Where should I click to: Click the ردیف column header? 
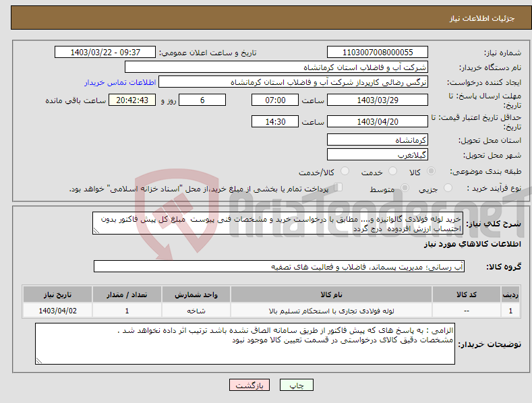tap(510, 294)
